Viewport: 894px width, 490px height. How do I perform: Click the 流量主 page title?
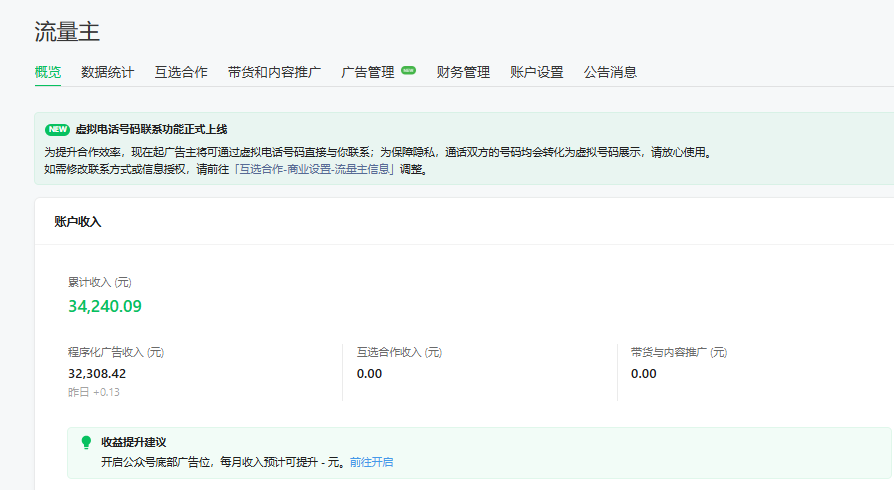click(x=67, y=32)
